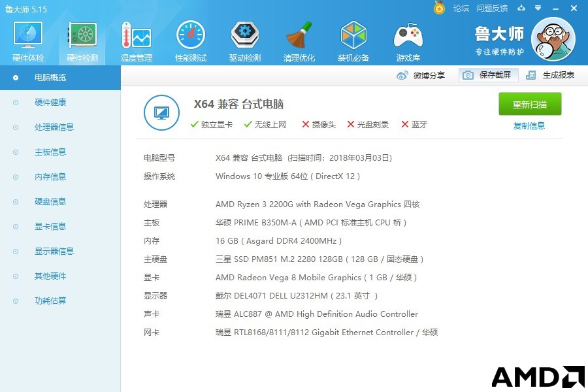Open the title bar dropdown menu arrow
This screenshot has height=392, width=588.
click(x=538, y=8)
